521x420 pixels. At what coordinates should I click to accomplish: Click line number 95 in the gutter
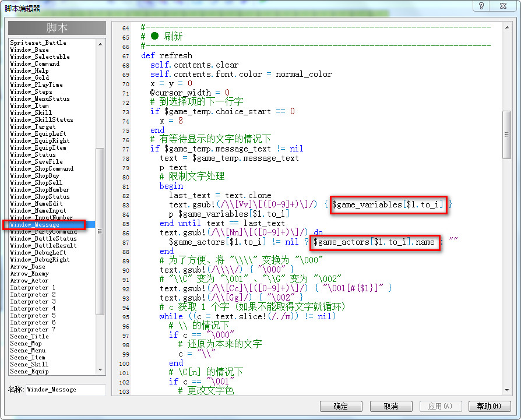[126, 317]
